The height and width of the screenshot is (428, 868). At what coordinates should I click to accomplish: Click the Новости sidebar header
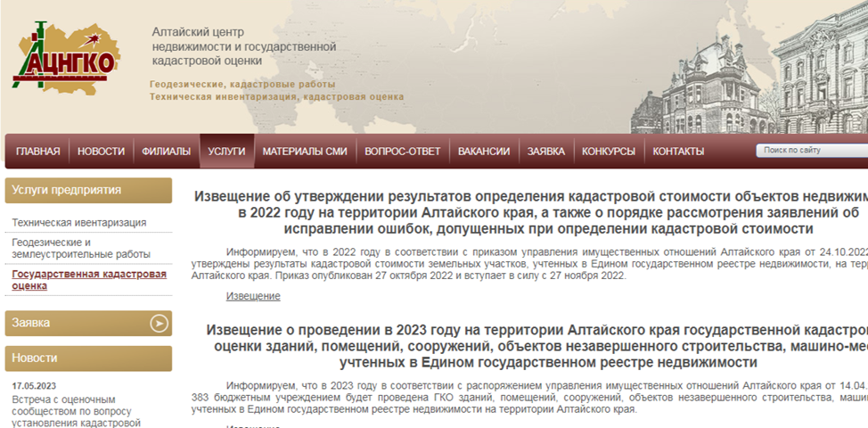pos(87,358)
